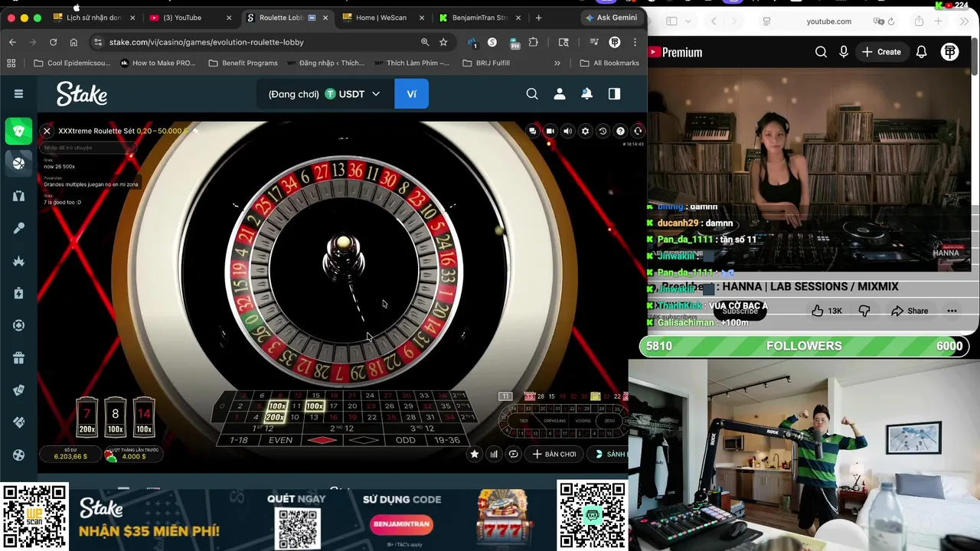Place a bet on ODD
The height and width of the screenshot is (551, 980).
[x=406, y=440]
